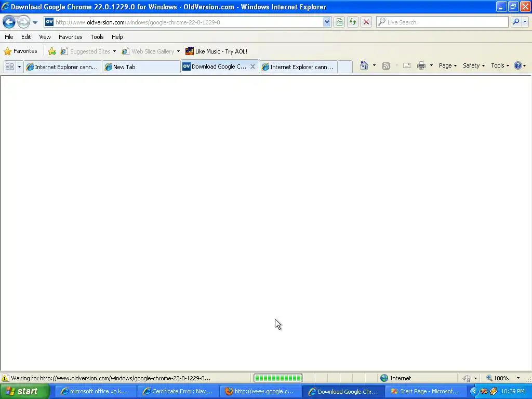Open the search provider dropdown arrow
The width and height of the screenshot is (532, 399).
tap(525, 22)
